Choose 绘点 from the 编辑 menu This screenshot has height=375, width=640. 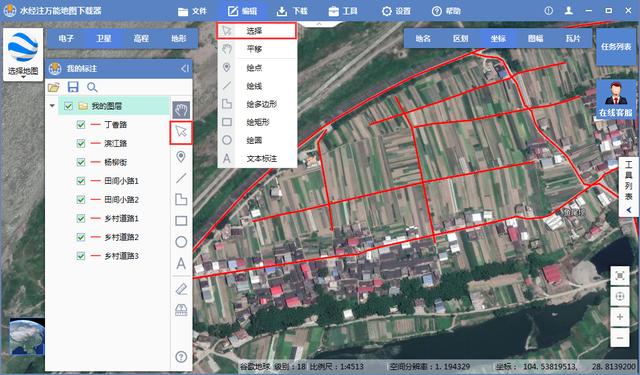click(257, 67)
